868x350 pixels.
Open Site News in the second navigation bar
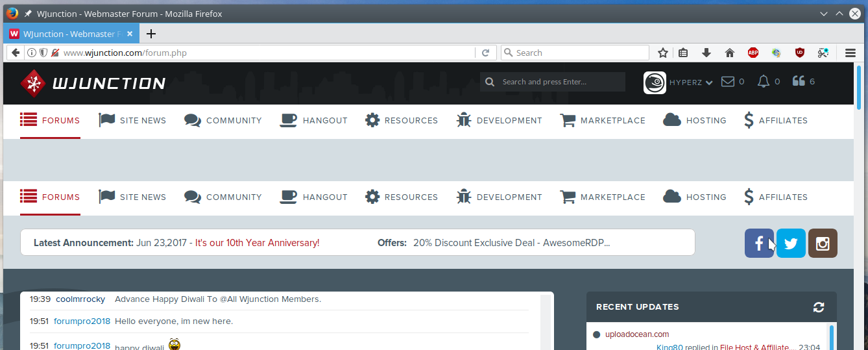[x=132, y=197]
